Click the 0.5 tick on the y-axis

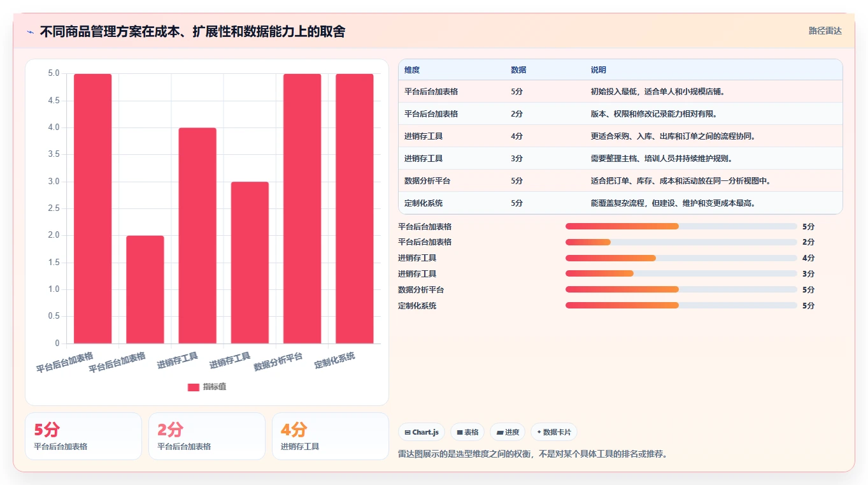53,316
